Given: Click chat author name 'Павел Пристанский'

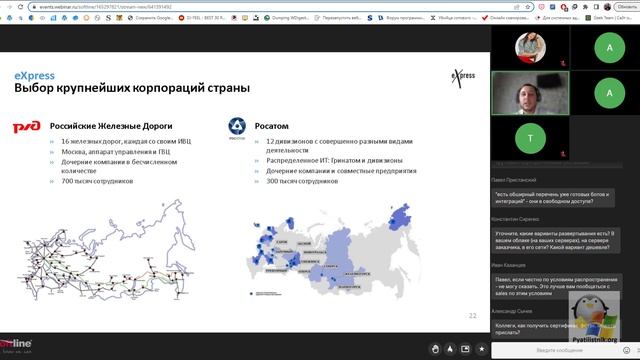Looking at the screenshot, I should tap(514, 180).
